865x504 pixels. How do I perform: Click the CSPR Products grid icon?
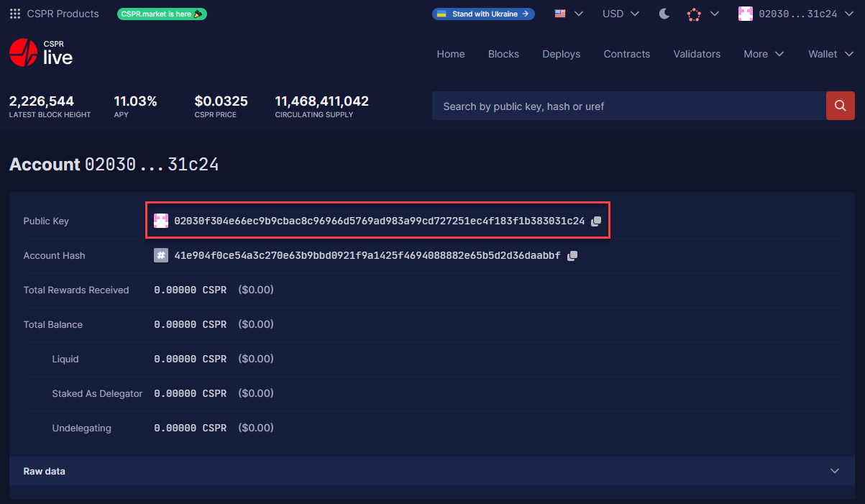pos(14,14)
